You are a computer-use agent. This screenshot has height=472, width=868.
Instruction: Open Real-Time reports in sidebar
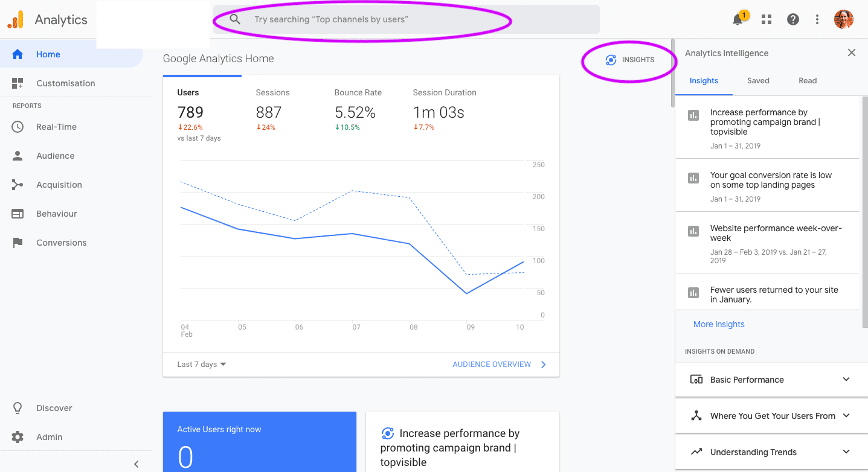tap(56, 127)
